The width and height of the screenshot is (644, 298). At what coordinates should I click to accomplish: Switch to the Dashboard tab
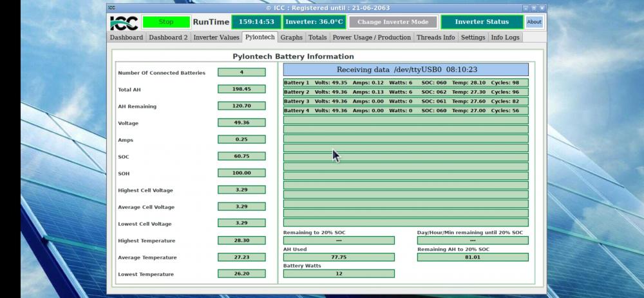pyautogui.click(x=126, y=37)
